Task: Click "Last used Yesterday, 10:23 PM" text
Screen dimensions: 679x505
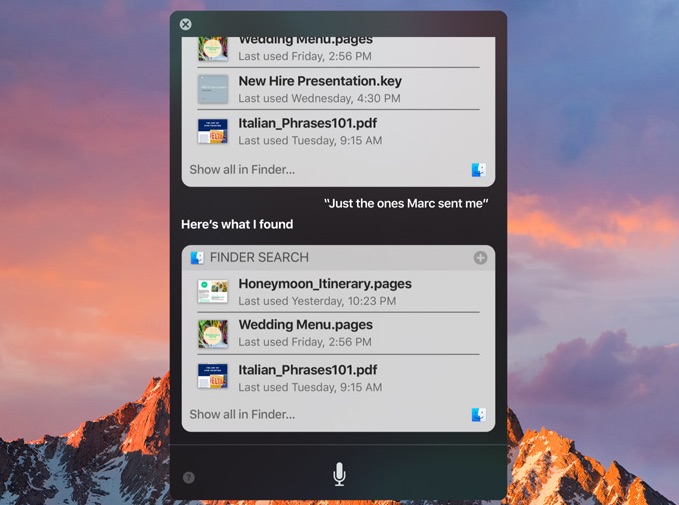Action: (x=317, y=301)
